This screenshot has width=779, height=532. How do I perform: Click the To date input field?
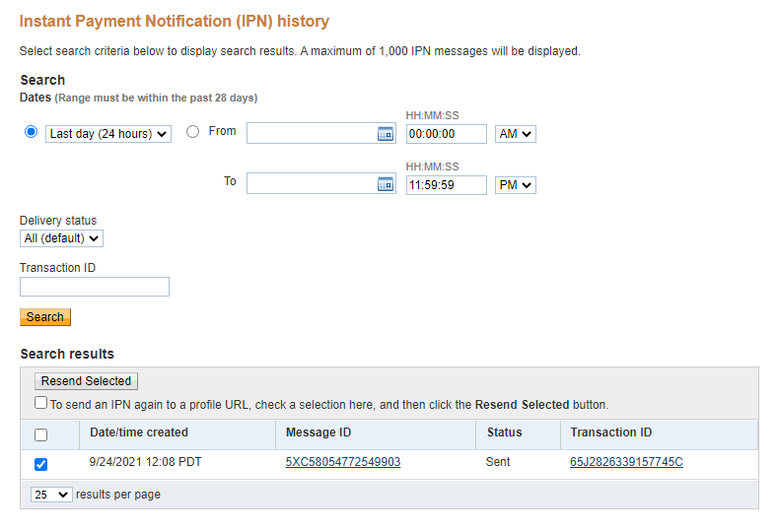coord(311,184)
